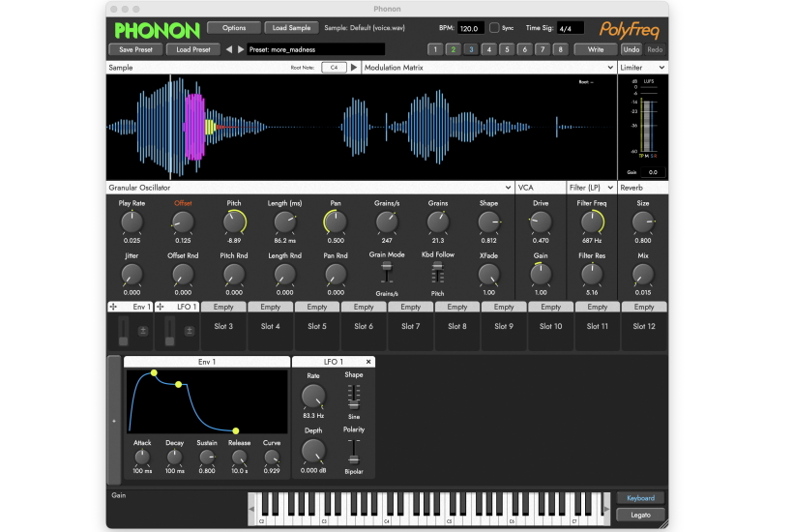Open the Root Note C4 selector
793x532 pixels.
[x=334, y=68]
